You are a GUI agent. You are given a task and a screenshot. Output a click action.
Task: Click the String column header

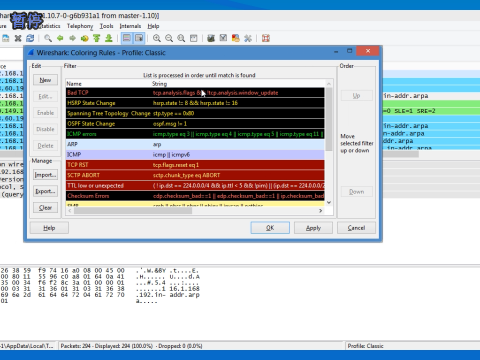pyautogui.click(x=238, y=84)
